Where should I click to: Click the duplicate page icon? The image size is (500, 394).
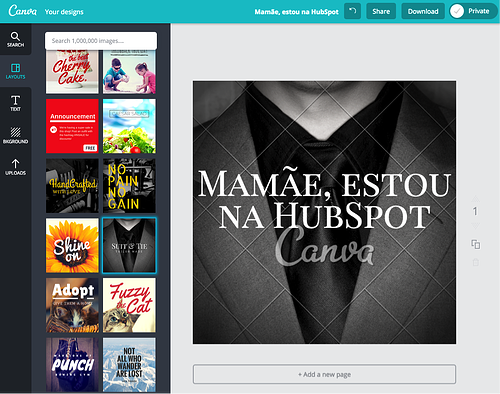pyautogui.click(x=476, y=244)
